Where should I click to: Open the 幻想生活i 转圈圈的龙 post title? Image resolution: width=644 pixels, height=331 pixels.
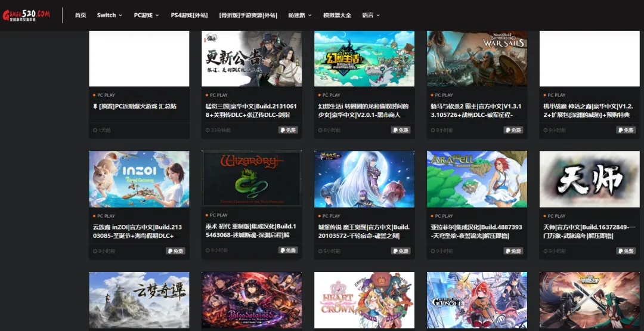pos(364,110)
